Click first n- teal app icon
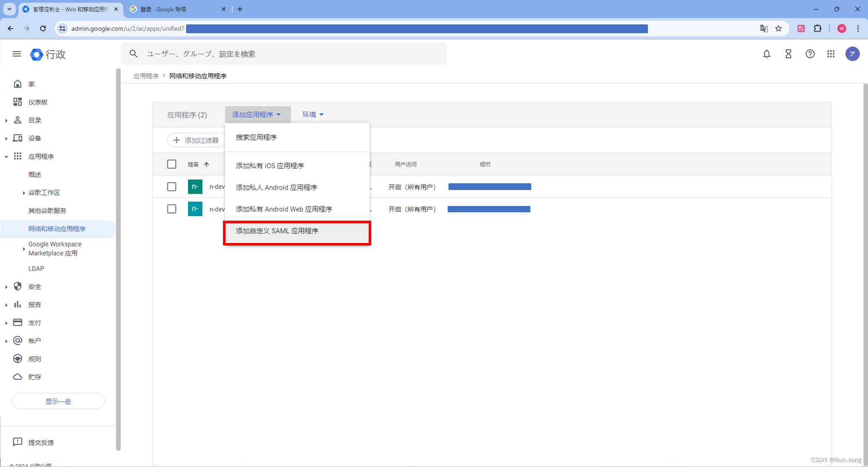868x467 pixels. click(x=195, y=187)
